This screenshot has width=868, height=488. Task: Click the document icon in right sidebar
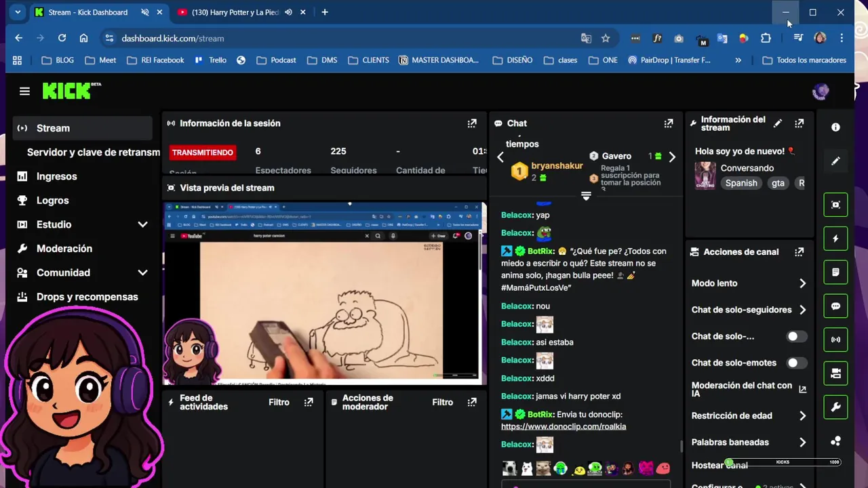[835, 272]
